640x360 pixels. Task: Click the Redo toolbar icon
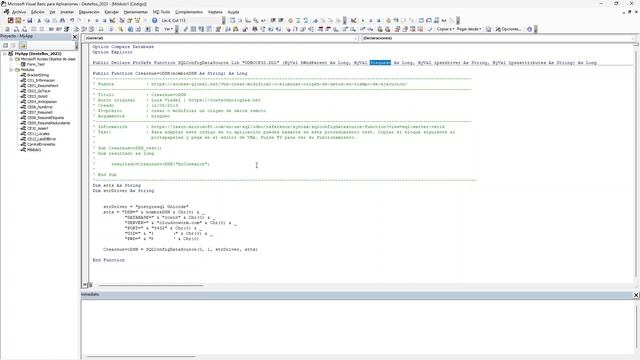(x=80, y=20)
